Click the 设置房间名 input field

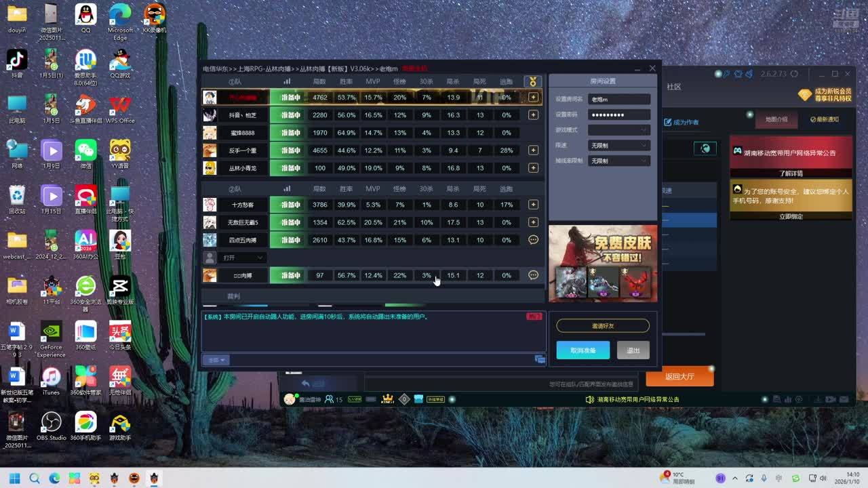618,100
